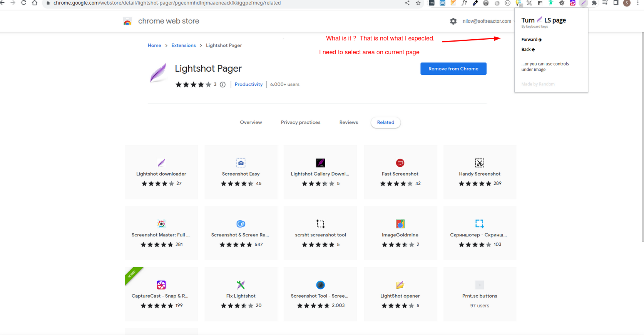Open the Screenshot Tool - Scree... card
644x335 pixels.
pyautogui.click(x=321, y=294)
